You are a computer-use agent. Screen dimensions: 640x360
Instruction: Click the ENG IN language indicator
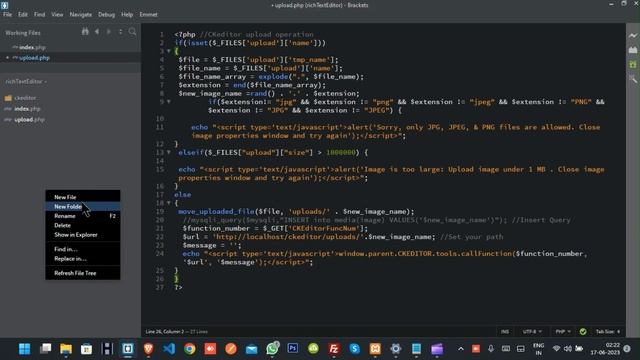pyautogui.click(x=539, y=349)
